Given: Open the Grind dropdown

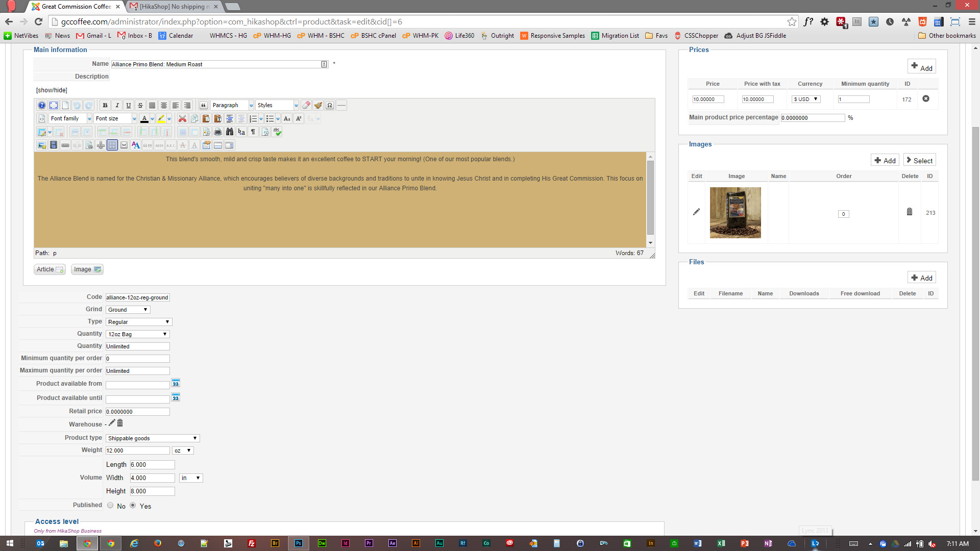Looking at the screenshot, I should [x=128, y=310].
